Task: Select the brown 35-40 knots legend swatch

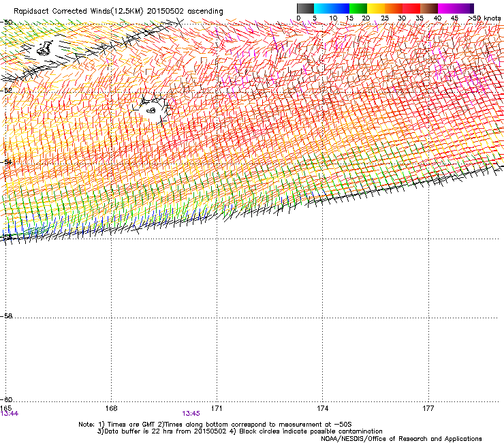Action: click(429, 8)
